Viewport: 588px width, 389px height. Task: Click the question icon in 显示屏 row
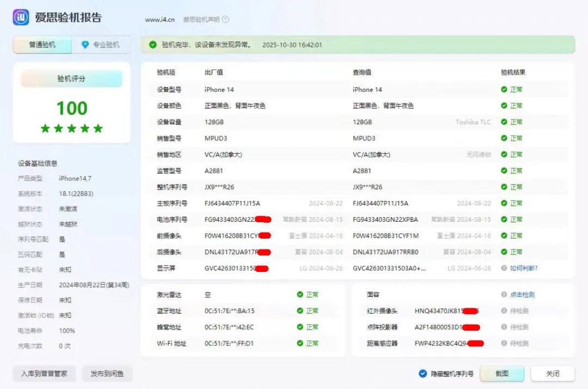pos(504,268)
